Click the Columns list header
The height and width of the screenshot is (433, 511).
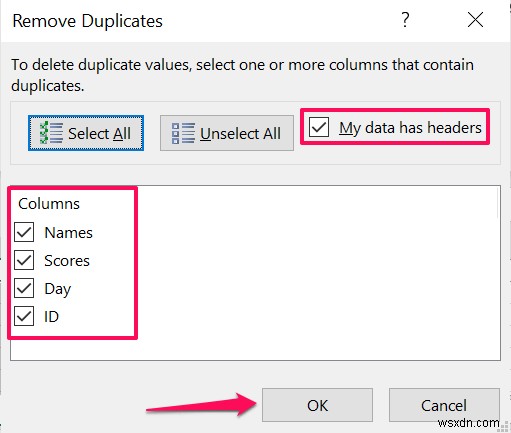(x=49, y=204)
